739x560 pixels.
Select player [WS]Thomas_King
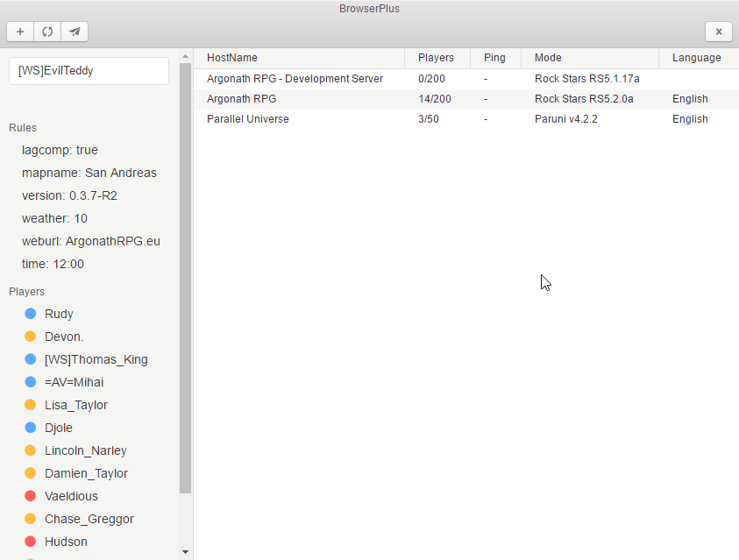click(96, 360)
